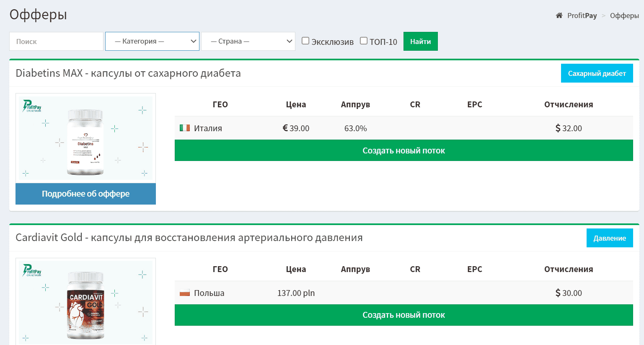Click the $ 32.00 payout value

point(569,128)
